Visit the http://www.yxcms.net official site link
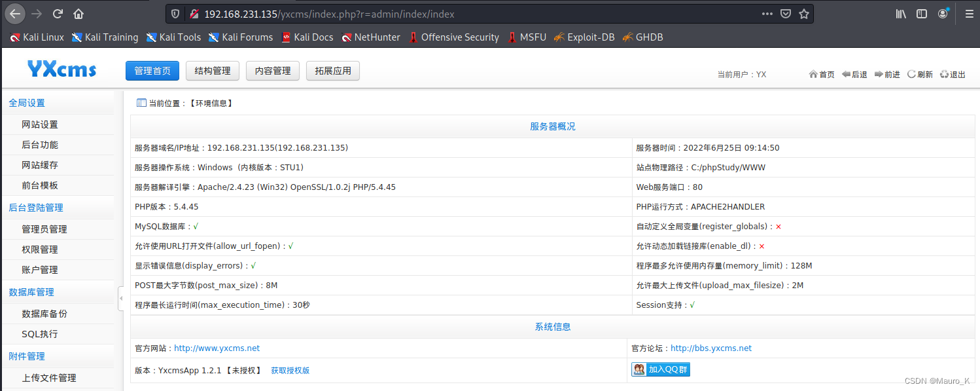Screen dimensions: 980x391 coord(217,348)
